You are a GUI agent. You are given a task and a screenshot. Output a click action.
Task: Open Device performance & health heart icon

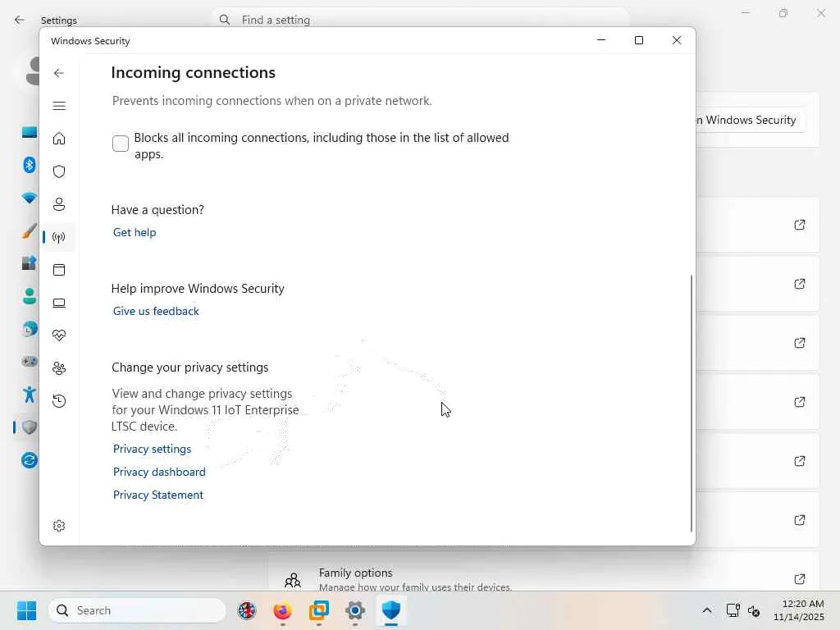(x=59, y=336)
